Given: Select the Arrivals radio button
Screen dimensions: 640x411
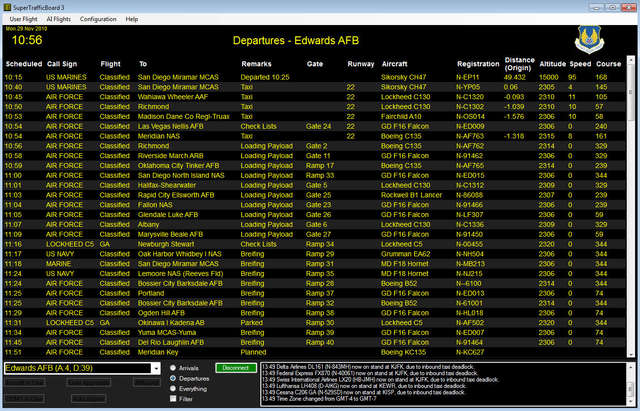Looking at the screenshot, I should (173, 368).
